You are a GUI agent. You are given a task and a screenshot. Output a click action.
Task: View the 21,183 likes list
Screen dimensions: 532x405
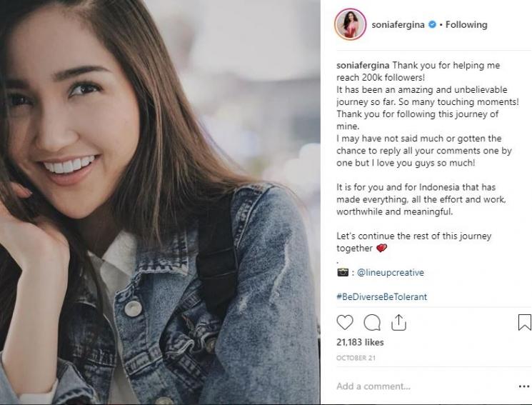tap(358, 343)
